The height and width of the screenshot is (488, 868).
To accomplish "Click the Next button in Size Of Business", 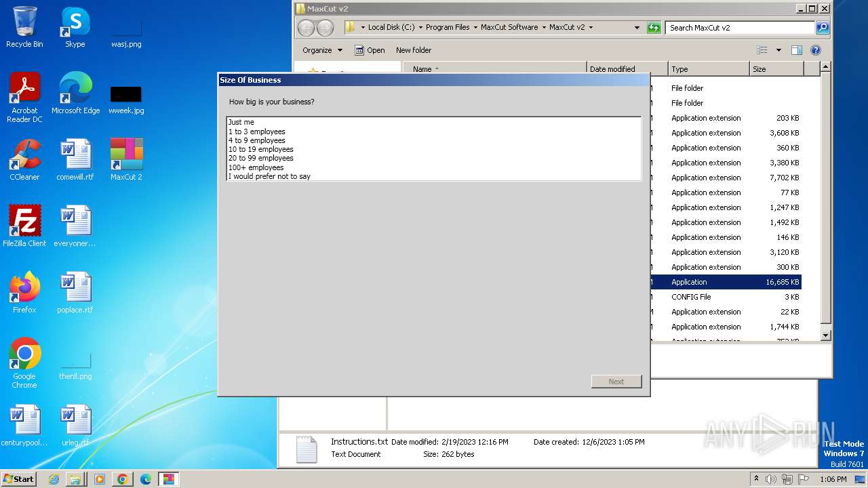I will (616, 382).
